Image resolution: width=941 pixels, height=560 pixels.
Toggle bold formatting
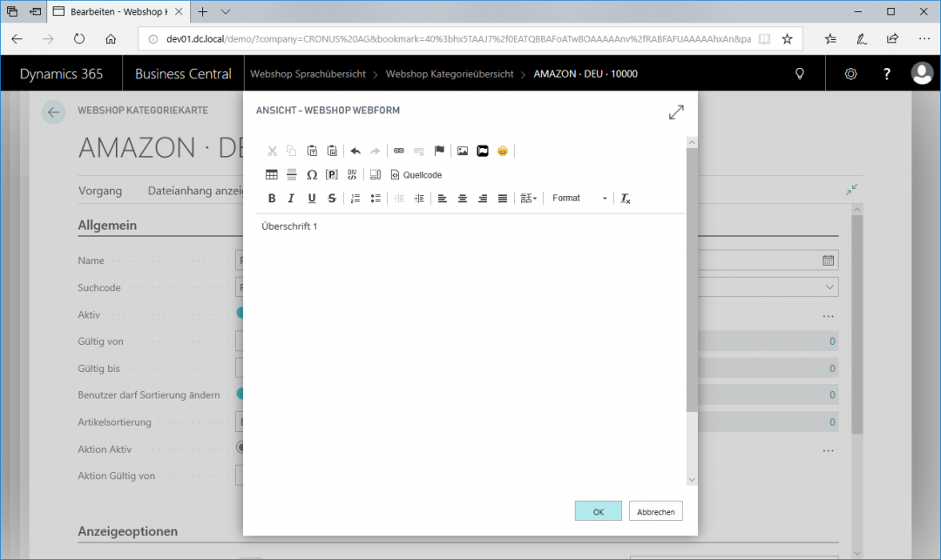[272, 199]
